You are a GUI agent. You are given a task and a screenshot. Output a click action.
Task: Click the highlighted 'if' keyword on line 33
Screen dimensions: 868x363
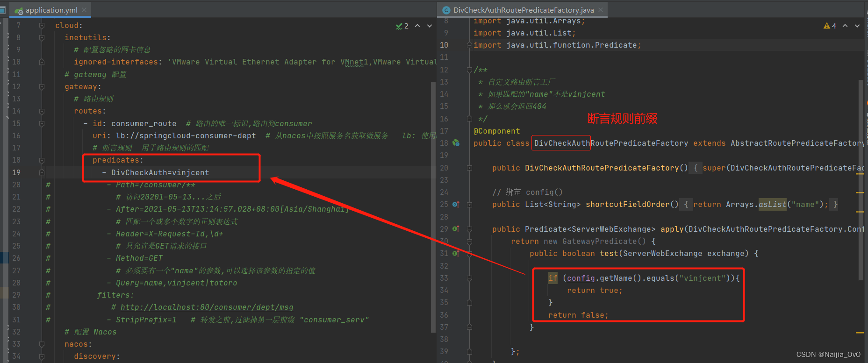point(553,278)
